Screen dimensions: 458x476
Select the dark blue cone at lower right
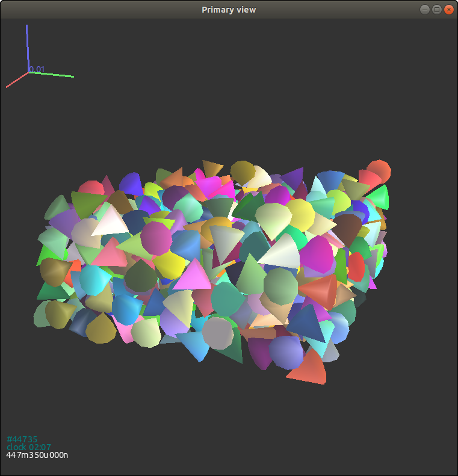point(307,324)
